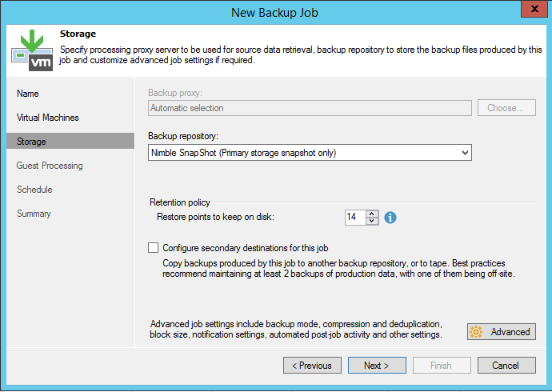Go to the Virtual Machines wizard step
Screen dimensions: 552x392
point(47,118)
